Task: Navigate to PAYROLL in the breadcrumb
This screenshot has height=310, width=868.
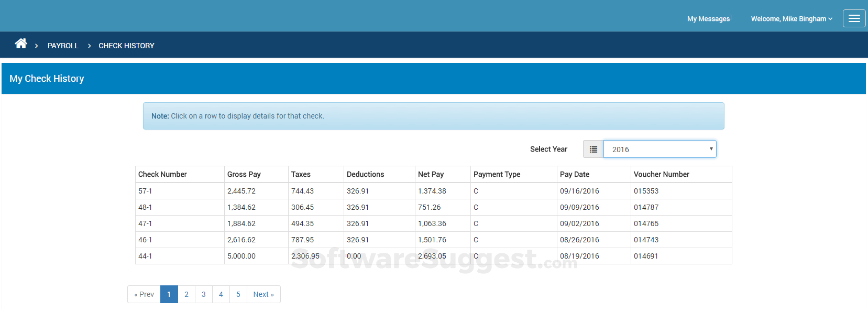Action: 63,46
